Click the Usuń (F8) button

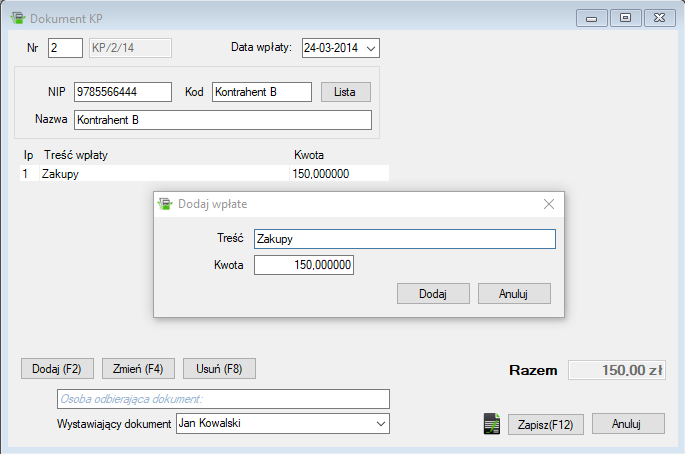[x=219, y=369]
